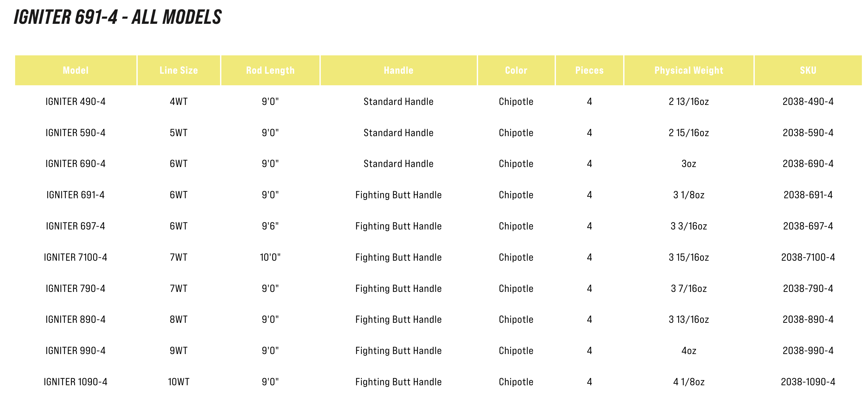The width and height of the screenshot is (868, 401).
Task: Click the Handle column header
Action: (x=398, y=70)
